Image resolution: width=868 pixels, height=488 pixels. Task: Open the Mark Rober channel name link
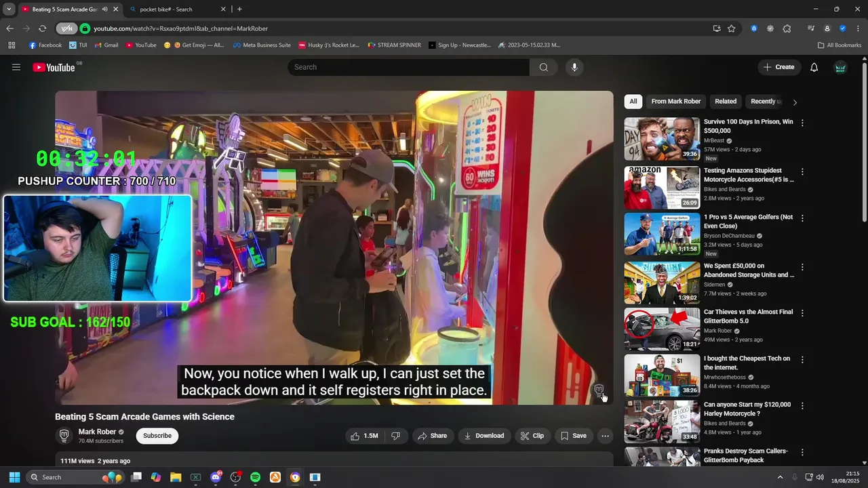tap(97, 432)
